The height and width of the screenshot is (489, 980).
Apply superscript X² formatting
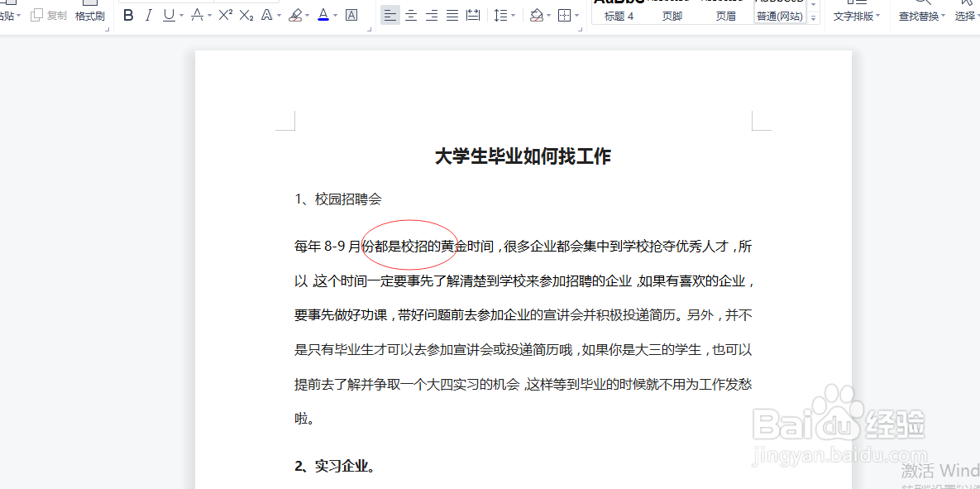pyautogui.click(x=226, y=15)
